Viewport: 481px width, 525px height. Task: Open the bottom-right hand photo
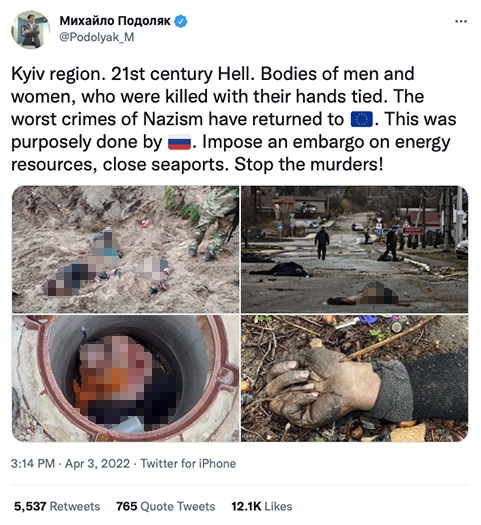pyautogui.click(x=354, y=378)
